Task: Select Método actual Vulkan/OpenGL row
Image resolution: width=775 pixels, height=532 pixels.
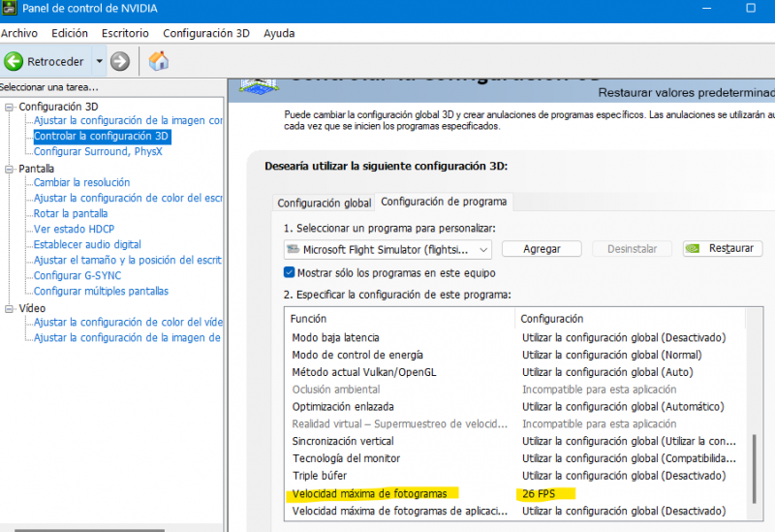Action: pyautogui.click(x=515, y=372)
